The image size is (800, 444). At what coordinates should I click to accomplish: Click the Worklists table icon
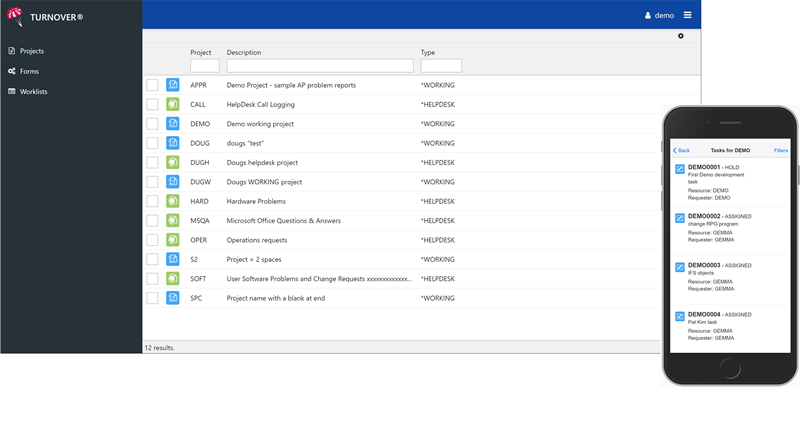[x=12, y=91]
